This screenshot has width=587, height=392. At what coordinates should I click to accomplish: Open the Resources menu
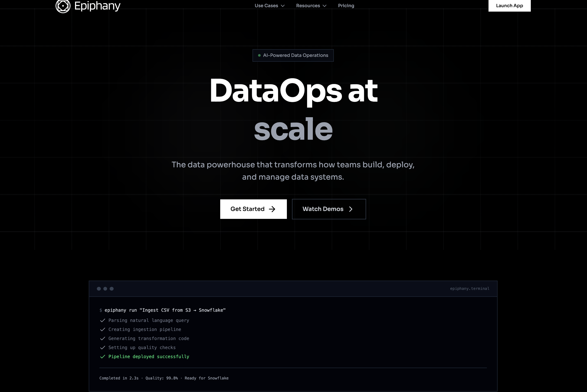point(311,6)
